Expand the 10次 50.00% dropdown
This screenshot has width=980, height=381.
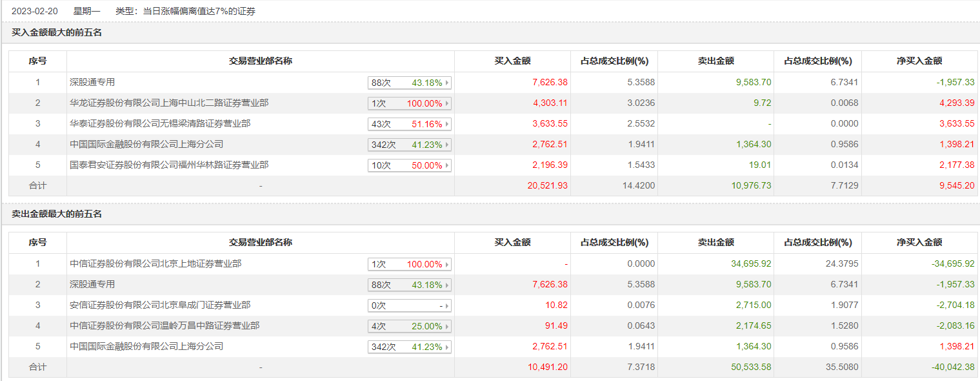pyautogui.click(x=409, y=165)
